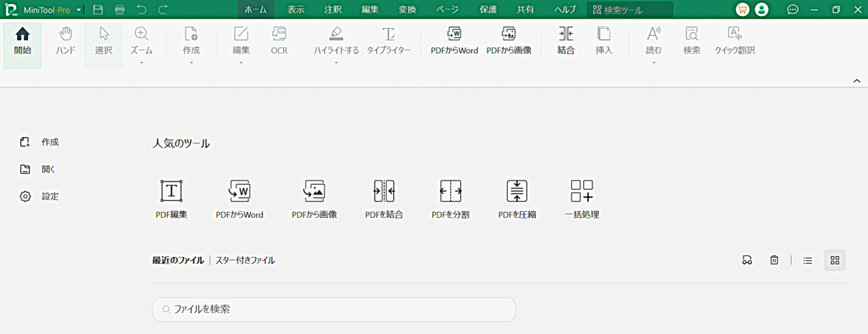Click the privacy glasses icon above file list
Image resolution: width=868 pixels, height=334 pixels.
point(747,259)
